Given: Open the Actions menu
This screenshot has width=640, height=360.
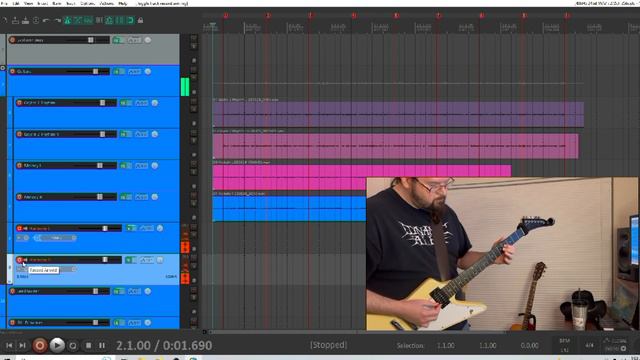Looking at the screenshot, I should click(x=107, y=3).
